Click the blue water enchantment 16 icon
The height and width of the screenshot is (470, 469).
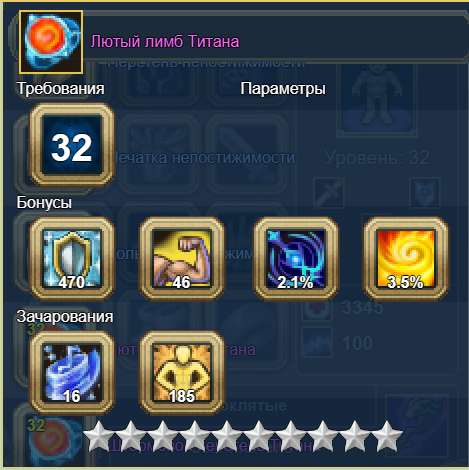(72, 373)
